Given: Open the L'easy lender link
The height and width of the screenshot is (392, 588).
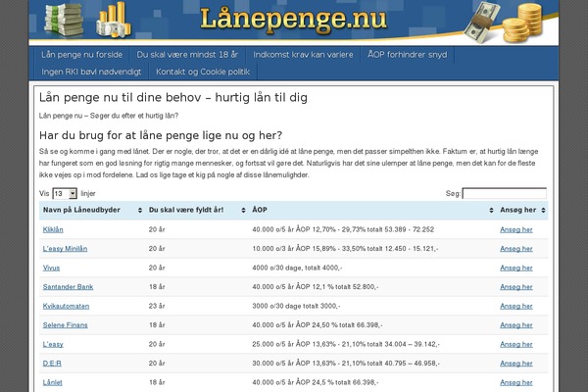Looking at the screenshot, I should tap(53, 344).
